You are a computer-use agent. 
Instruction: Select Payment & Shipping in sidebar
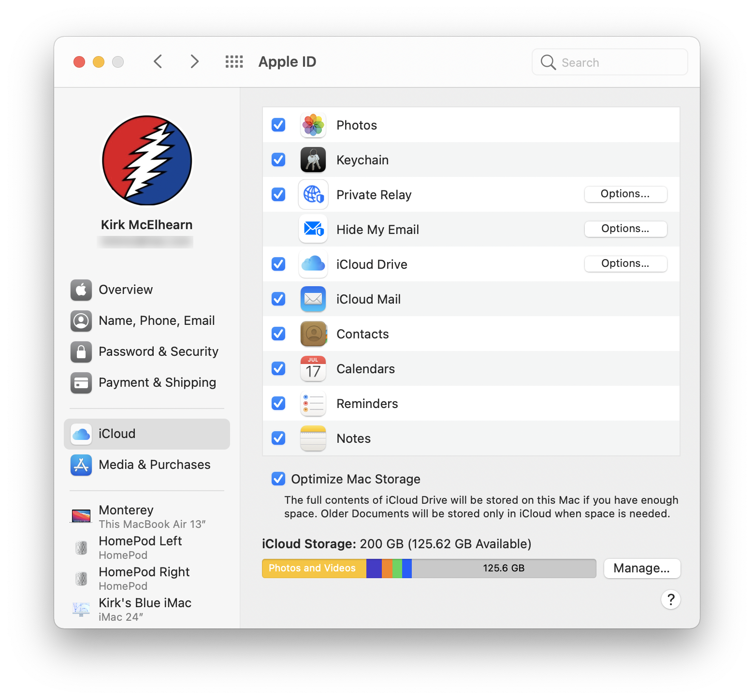(x=147, y=383)
